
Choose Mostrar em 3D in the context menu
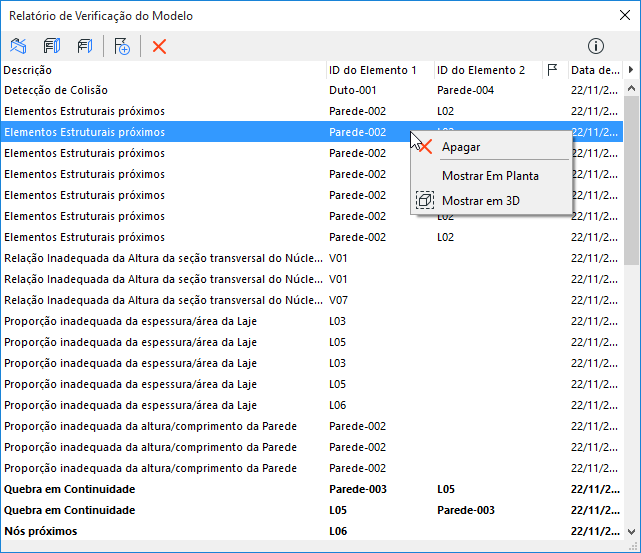[x=491, y=201]
